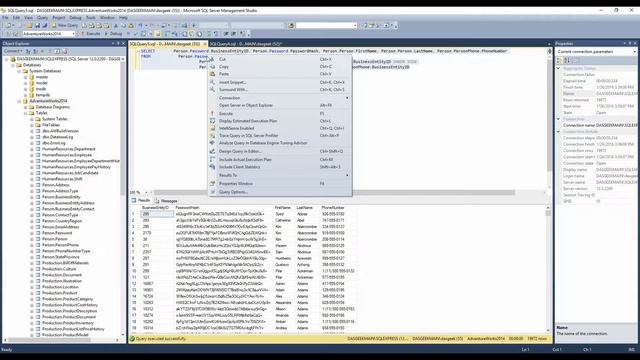This screenshot has width=640, height=360.
Task: Click the Tables folder icon in Object Explorer
Action: (x=31, y=113)
